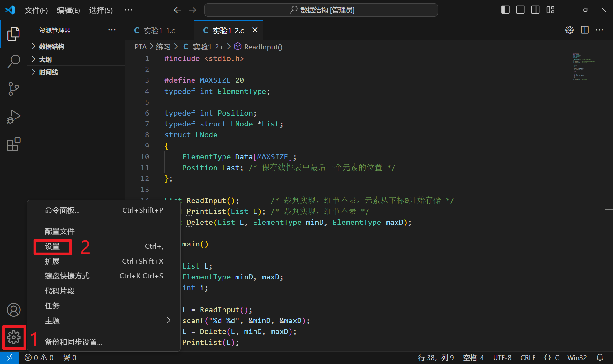
Task: Click the Manage gear icon
Action: (x=14, y=337)
